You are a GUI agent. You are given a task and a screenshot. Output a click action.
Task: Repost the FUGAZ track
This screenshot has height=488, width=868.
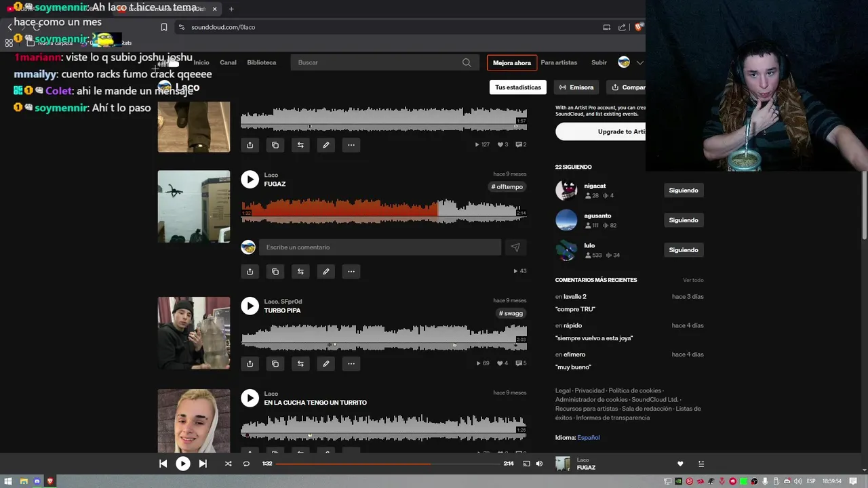pos(300,271)
